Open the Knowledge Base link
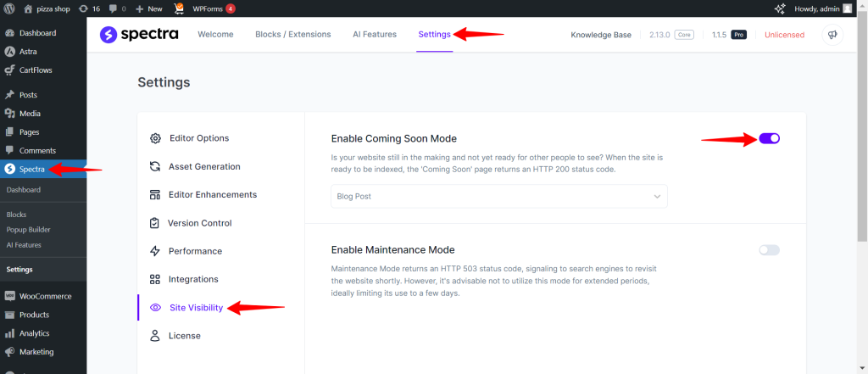The height and width of the screenshot is (374, 868). point(601,35)
